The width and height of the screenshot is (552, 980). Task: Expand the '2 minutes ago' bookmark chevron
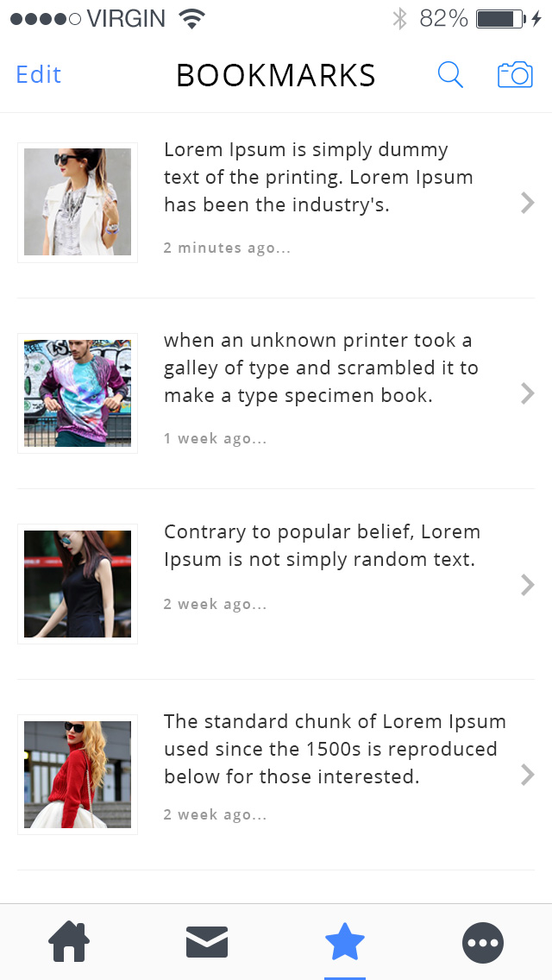click(x=528, y=203)
